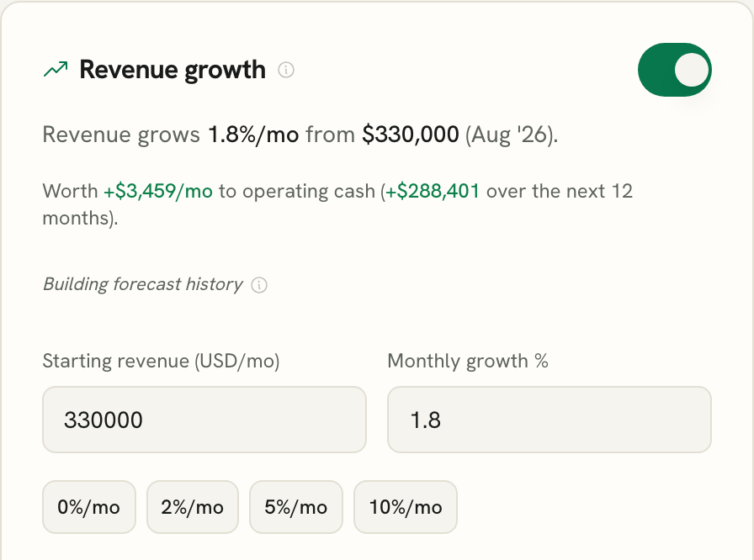Image resolution: width=754 pixels, height=560 pixels.
Task: Select the 5%/mo growth preset
Action: pos(295,507)
